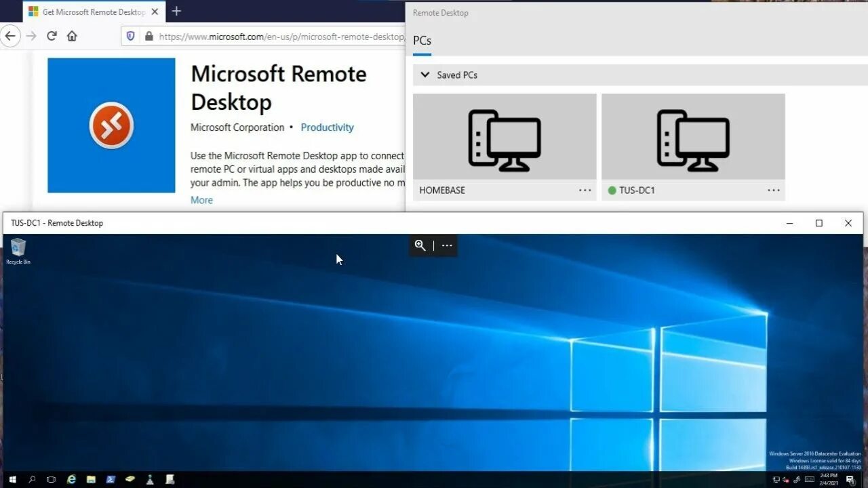Image resolution: width=868 pixels, height=488 pixels.
Task: Open the Recycle Bin on the remote desktop
Action: tap(18, 251)
